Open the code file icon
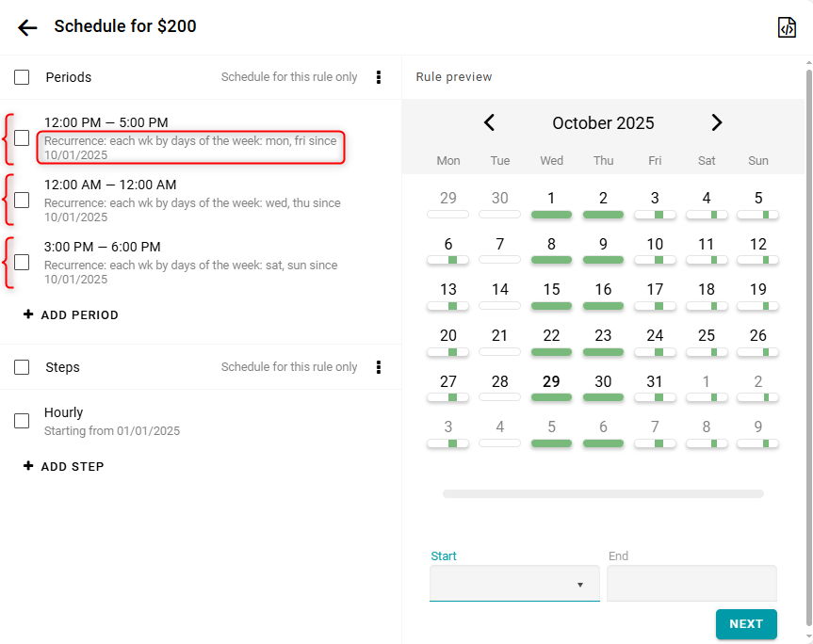The height and width of the screenshot is (644, 813). coord(787,27)
